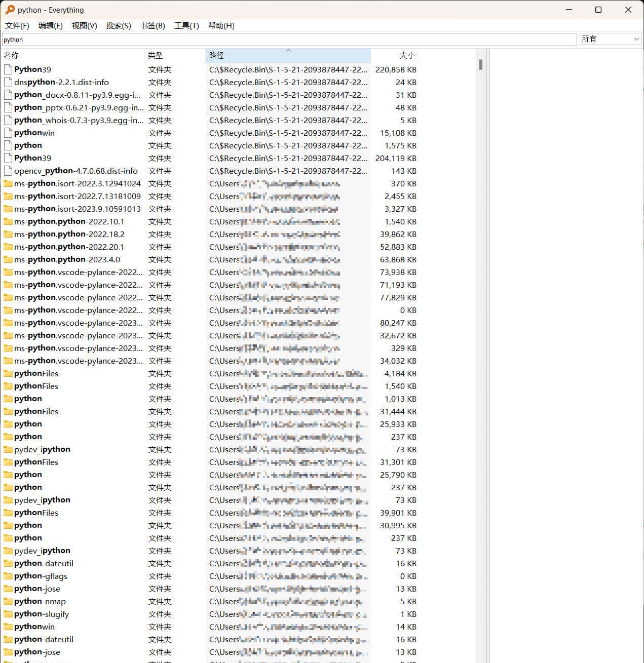Open the 书签(B) menu

tap(153, 25)
